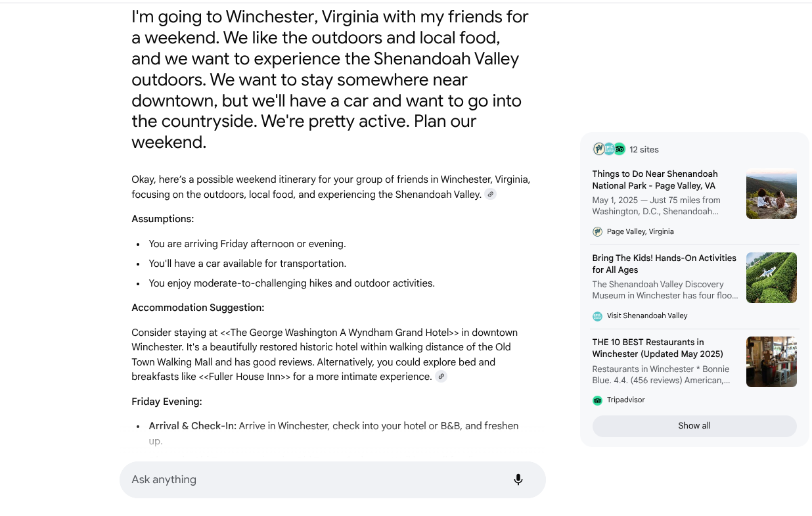Click the source link icon after Fuller House Inn sentence

point(441,377)
